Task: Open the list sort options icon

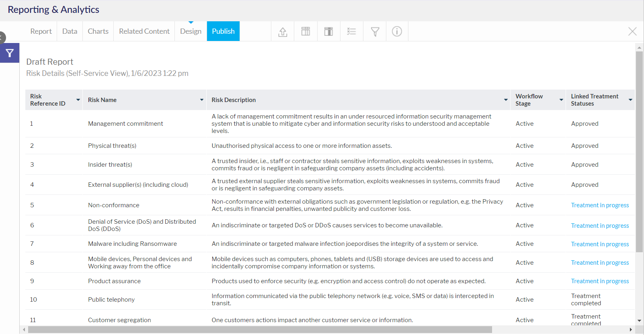Action: pos(351,31)
